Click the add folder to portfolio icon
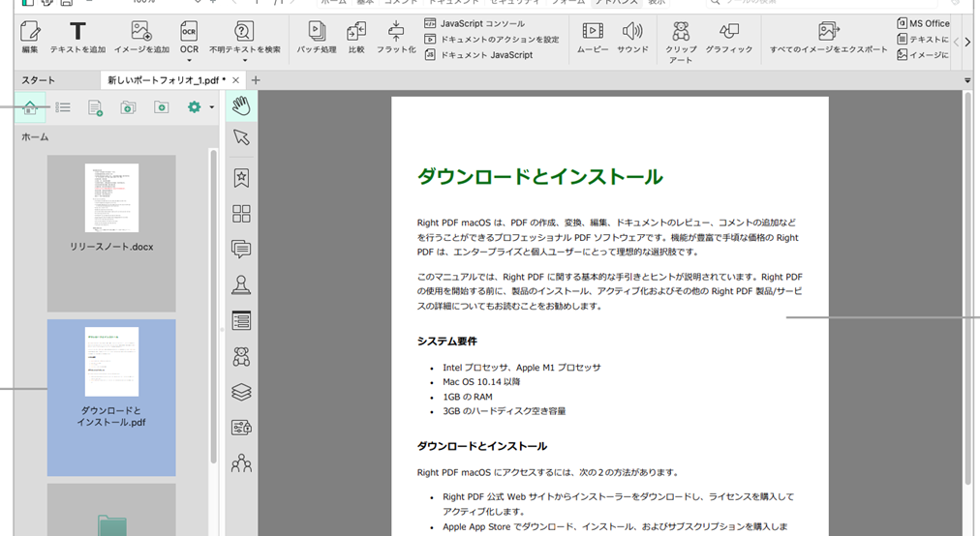The height and width of the screenshot is (536, 980). (x=128, y=107)
